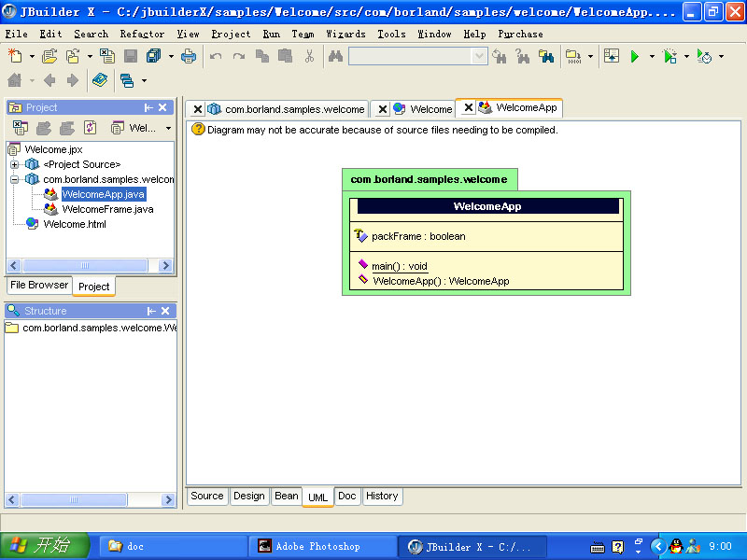The image size is (747, 560).
Task: Click the Home navigation icon
Action: point(15,81)
